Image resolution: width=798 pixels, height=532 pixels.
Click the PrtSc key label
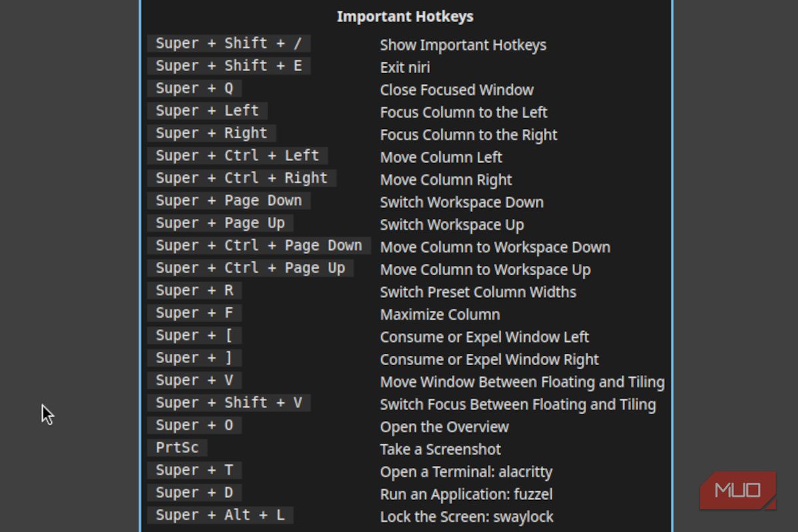click(177, 448)
